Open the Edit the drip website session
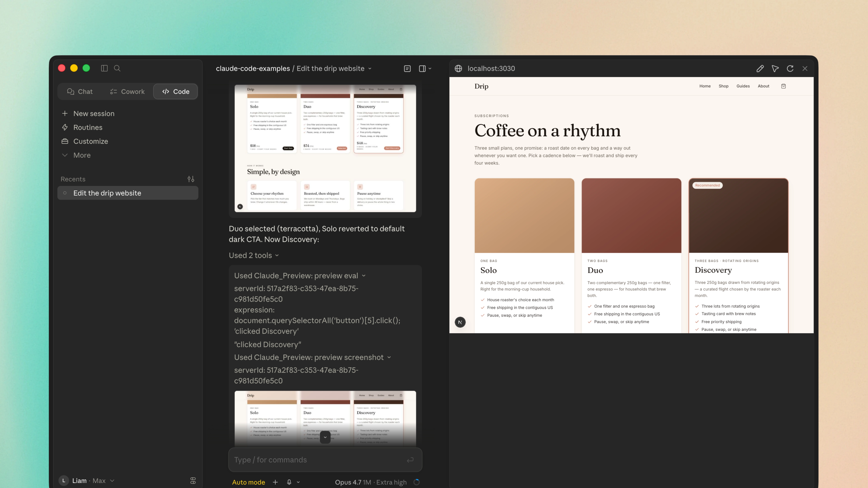This screenshot has height=488, width=868. (128, 193)
